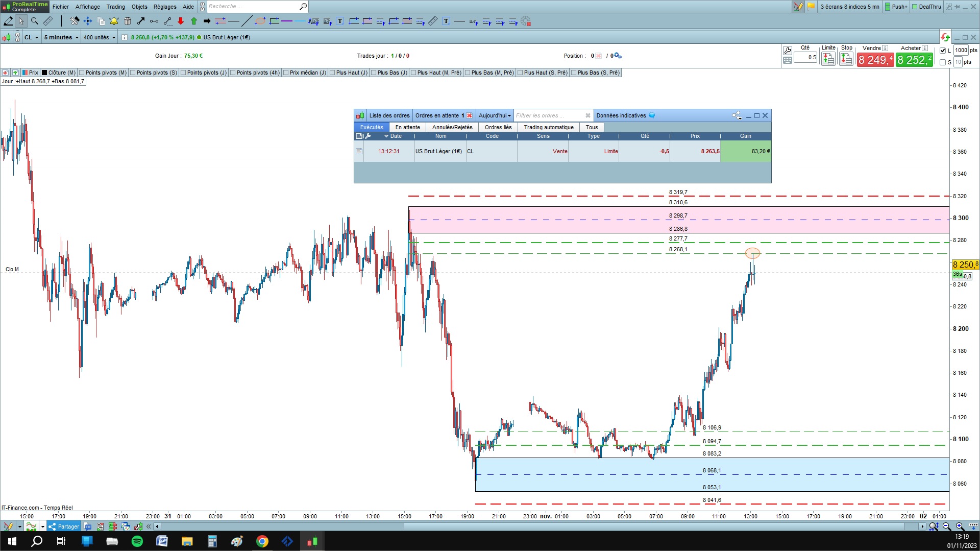
Task: Open the Trading menu
Action: point(115,7)
